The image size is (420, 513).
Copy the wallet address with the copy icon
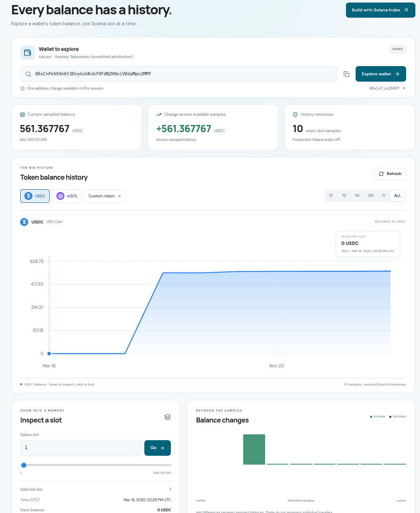(x=346, y=74)
